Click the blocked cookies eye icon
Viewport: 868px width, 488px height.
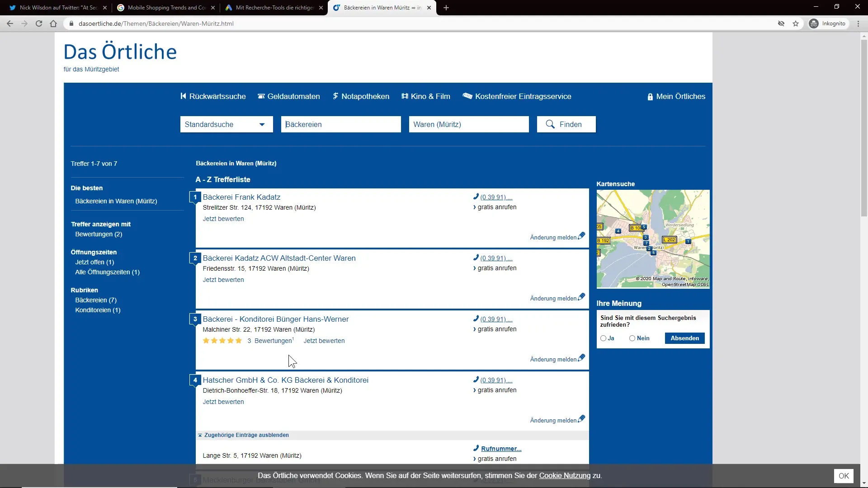click(781, 23)
